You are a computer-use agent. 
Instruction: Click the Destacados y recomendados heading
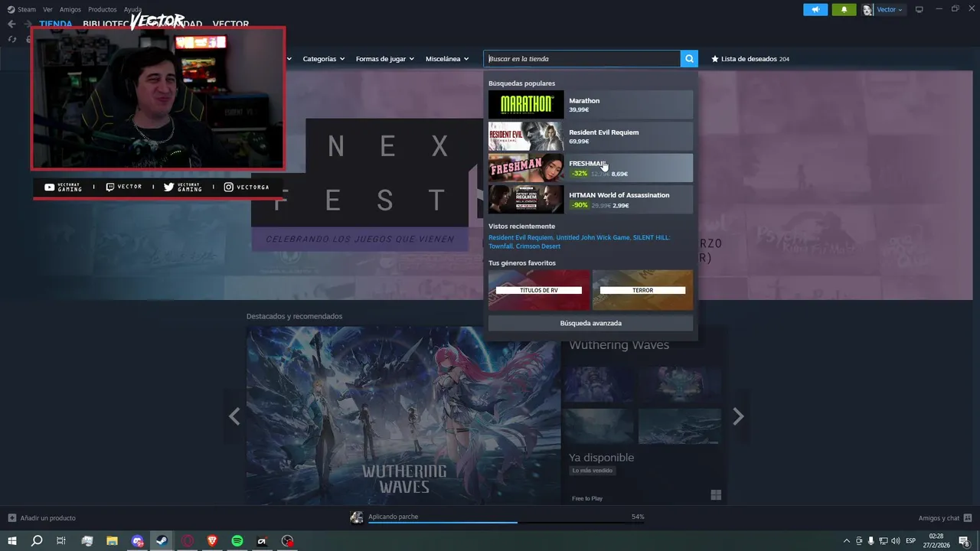[294, 316]
